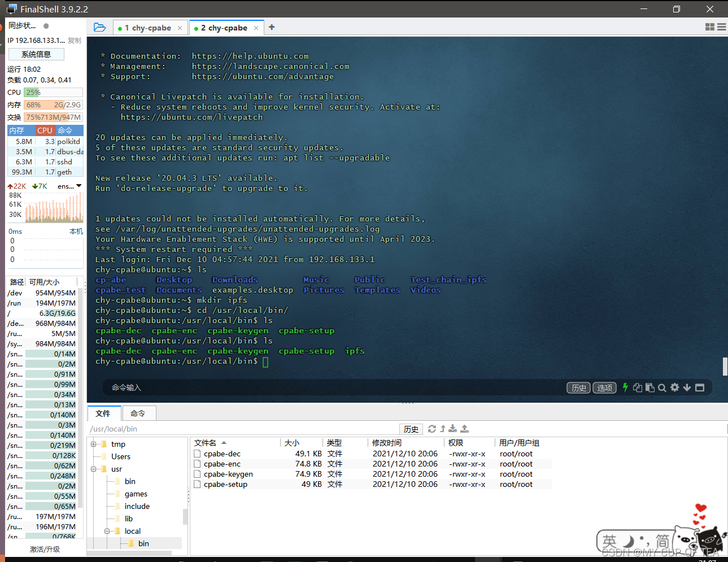Collapse the usr folder node
728x562 pixels.
point(94,469)
